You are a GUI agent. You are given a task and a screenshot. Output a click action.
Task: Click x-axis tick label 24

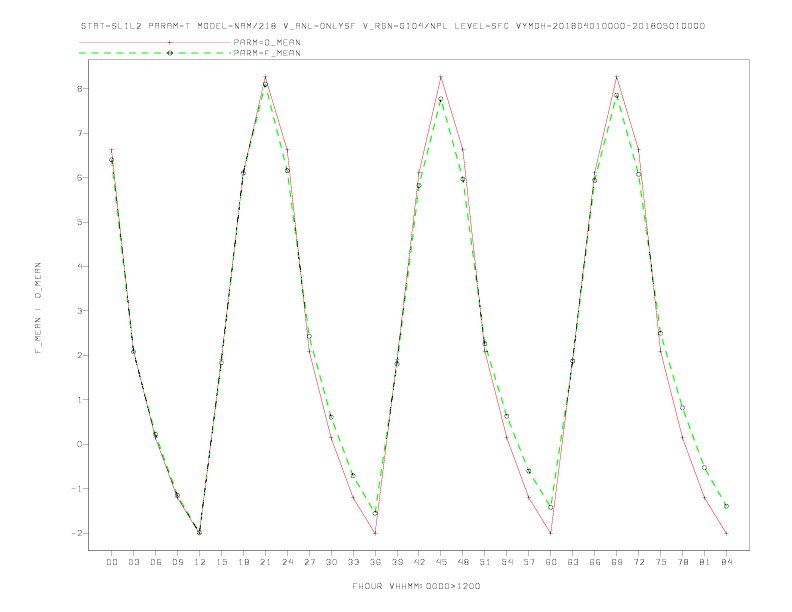click(x=287, y=562)
